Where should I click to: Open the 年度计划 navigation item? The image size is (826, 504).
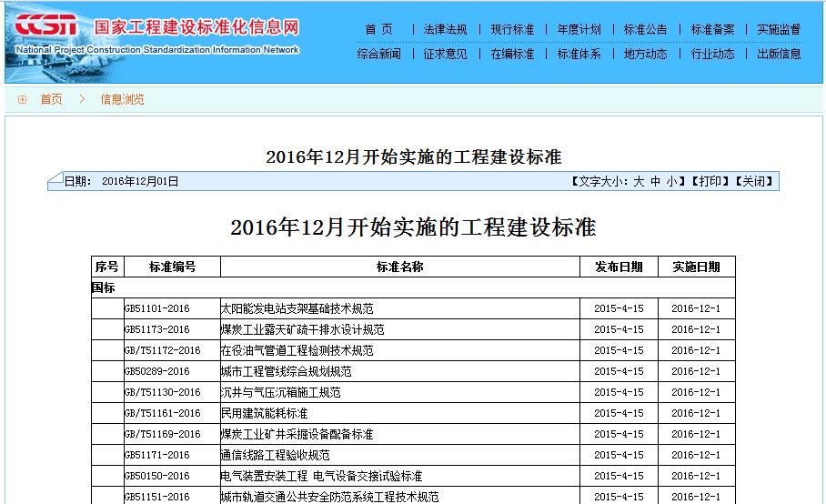click(x=579, y=29)
